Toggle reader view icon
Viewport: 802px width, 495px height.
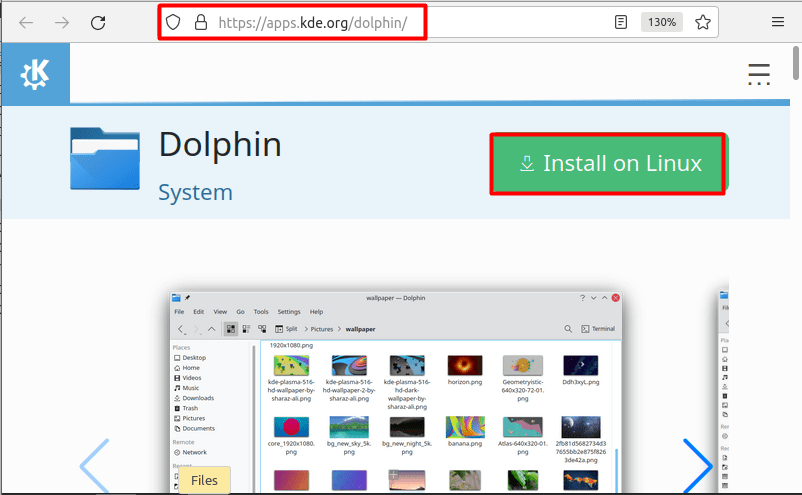pos(620,22)
